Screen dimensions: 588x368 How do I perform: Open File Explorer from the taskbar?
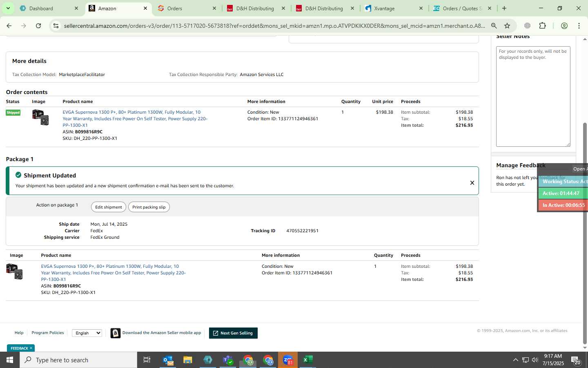tap(188, 360)
